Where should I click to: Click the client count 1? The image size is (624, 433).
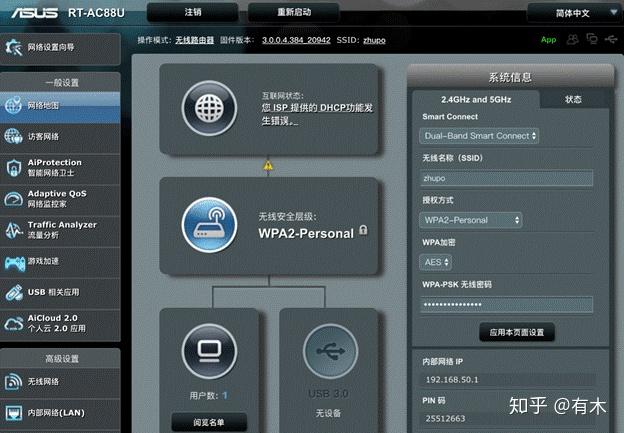coord(225,396)
